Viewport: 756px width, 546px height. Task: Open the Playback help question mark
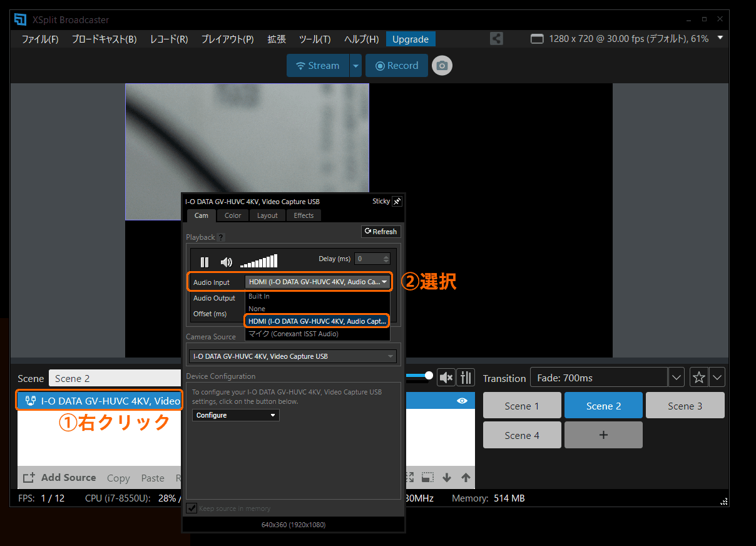(220, 237)
